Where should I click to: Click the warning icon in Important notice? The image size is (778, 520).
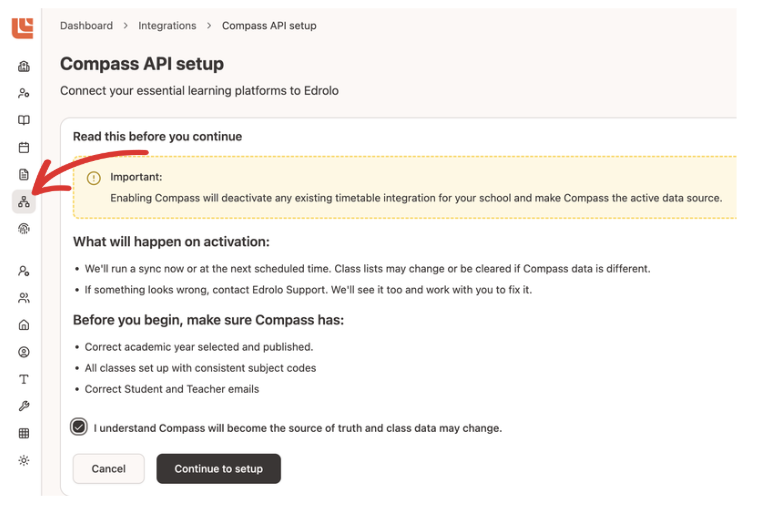(x=94, y=178)
